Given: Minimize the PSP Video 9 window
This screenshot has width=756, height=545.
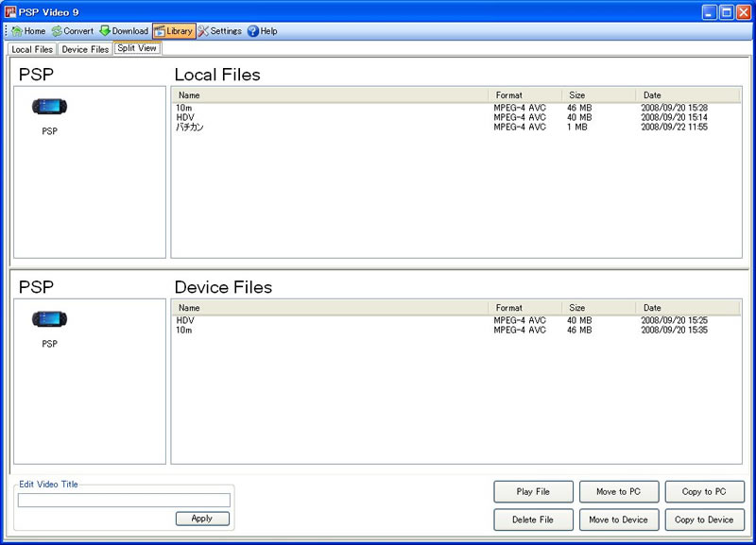Looking at the screenshot, I should [710, 12].
